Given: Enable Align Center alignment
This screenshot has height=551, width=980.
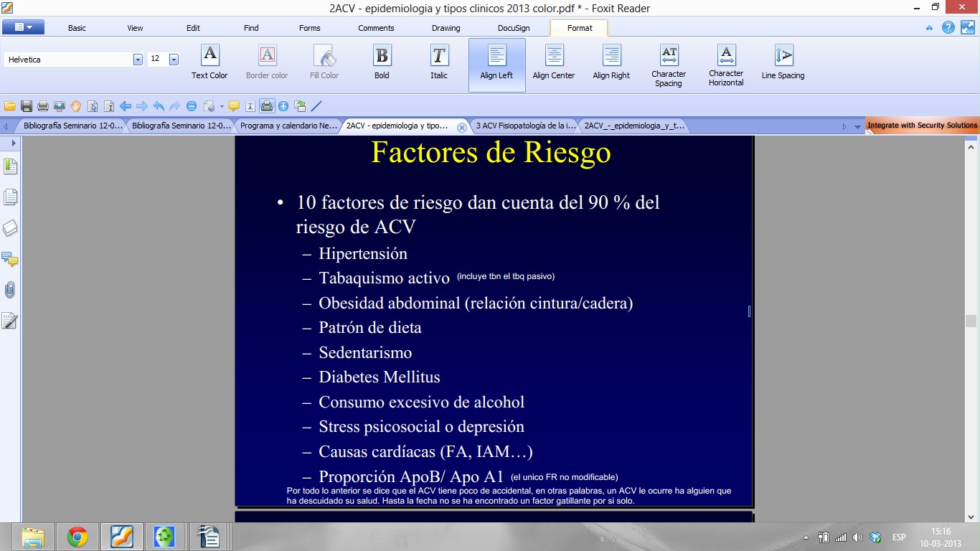Looking at the screenshot, I should pyautogui.click(x=553, y=62).
